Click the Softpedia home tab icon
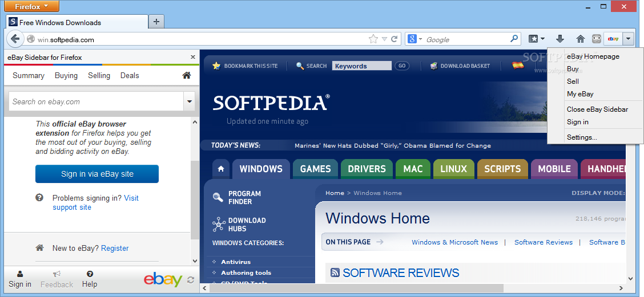Screen dimensions: 644x297 point(221,169)
